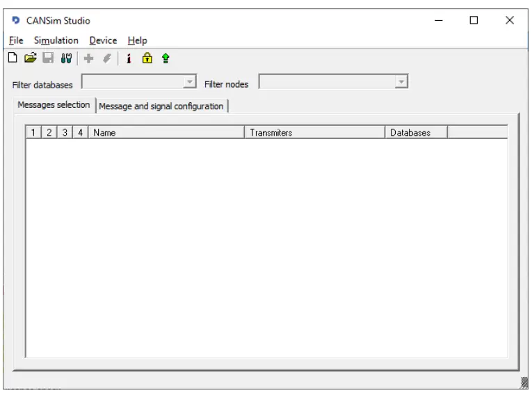Open the Simulation menu
Screen dimensions: 532x393
pyautogui.click(x=56, y=40)
